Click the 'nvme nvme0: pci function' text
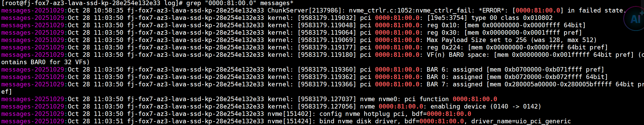The height and width of the screenshot is (125, 644). (x=404, y=99)
